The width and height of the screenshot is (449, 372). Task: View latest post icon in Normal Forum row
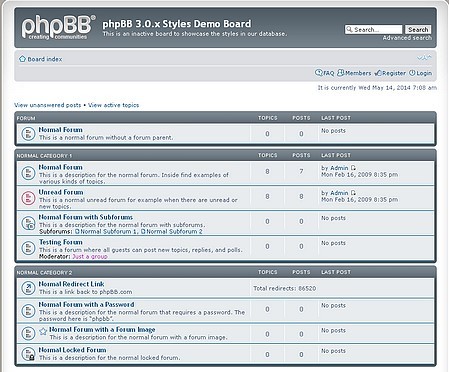pyautogui.click(x=353, y=168)
